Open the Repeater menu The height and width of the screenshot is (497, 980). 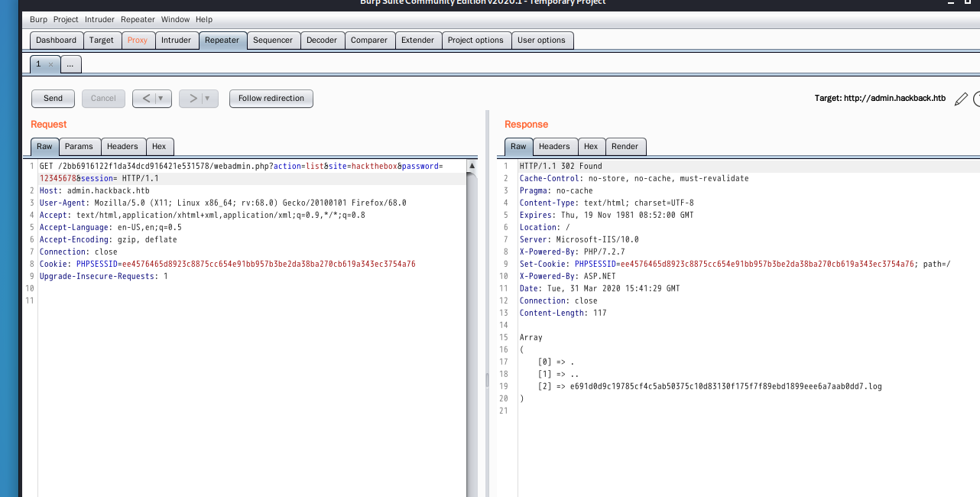click(x=138, y=19)
